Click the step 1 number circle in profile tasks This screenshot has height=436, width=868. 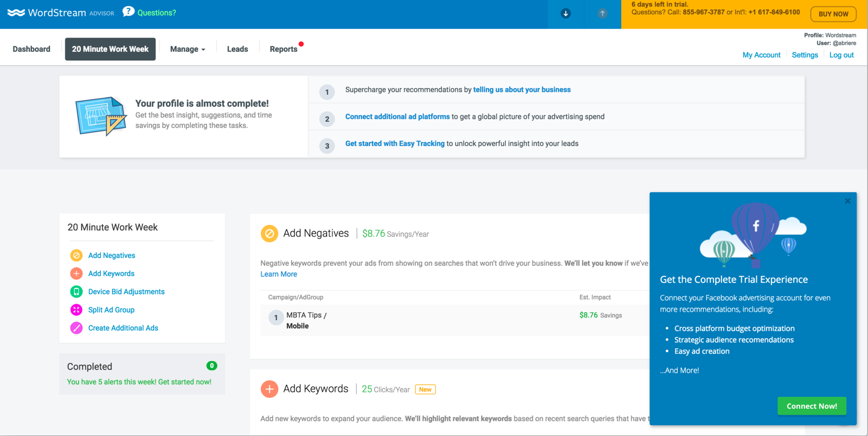pyautogui.click(x=327, y=92)
